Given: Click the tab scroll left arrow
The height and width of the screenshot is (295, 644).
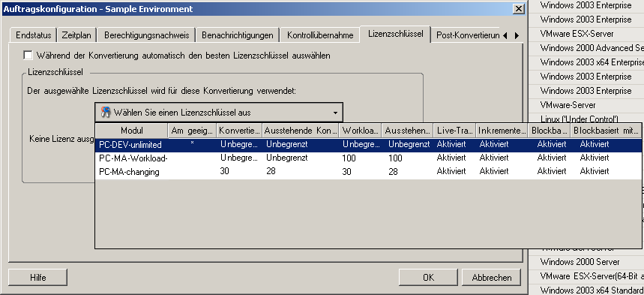Looking at the screenshot, I should (x=505, y=36).
